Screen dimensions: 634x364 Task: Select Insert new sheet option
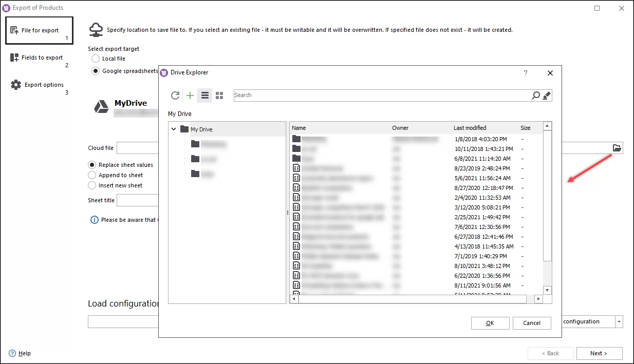coord(93,185)
